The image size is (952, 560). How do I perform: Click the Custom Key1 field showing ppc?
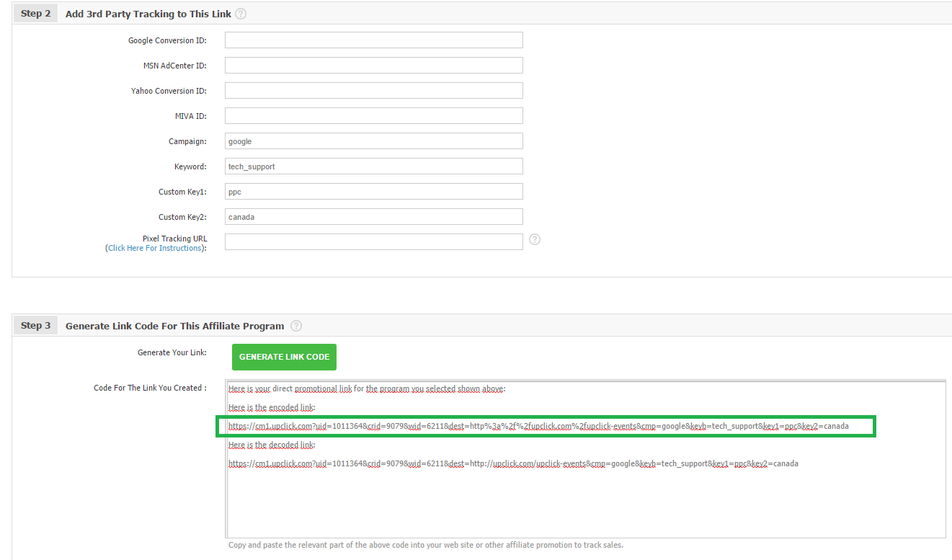pos(373,192)
